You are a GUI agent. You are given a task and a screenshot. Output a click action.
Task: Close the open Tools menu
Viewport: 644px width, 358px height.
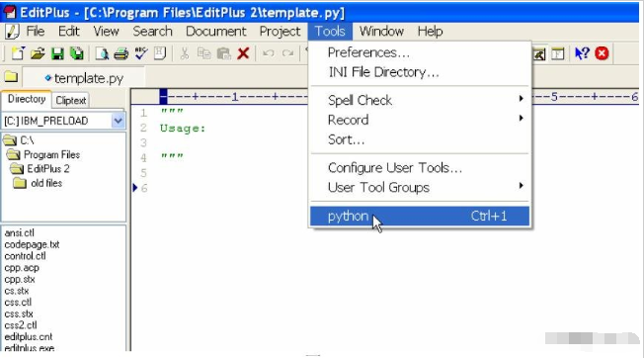coord(330,32)
